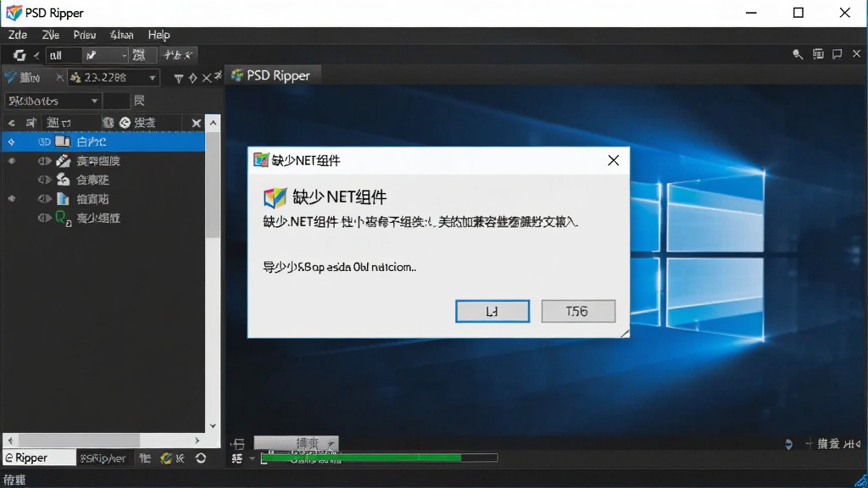Open the dropdown below the 23.2288 box
868x488 pixels.
pyautogui.click(x=53, y=101)
